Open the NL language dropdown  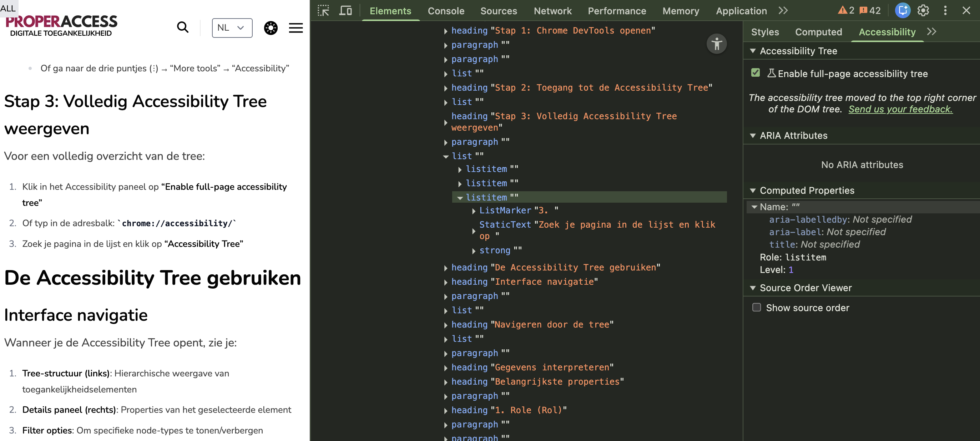point(232,28)
